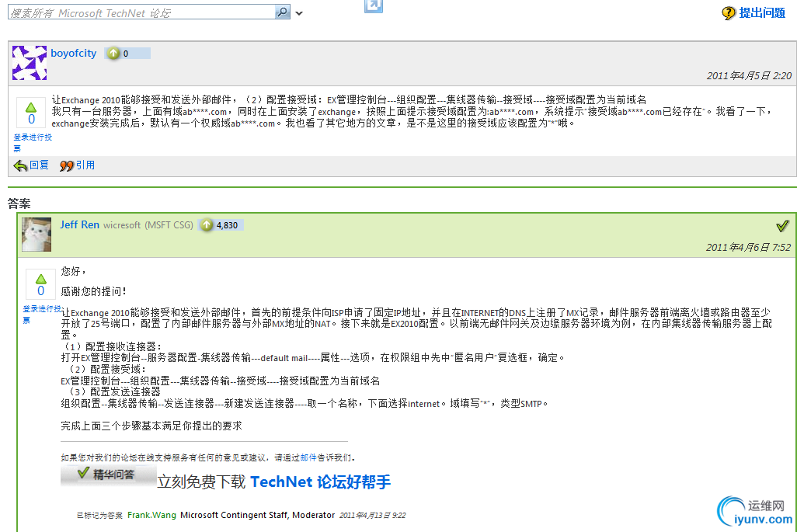Click the wicresoft (MSFT CSG) affiliation text

pos(148,224)
